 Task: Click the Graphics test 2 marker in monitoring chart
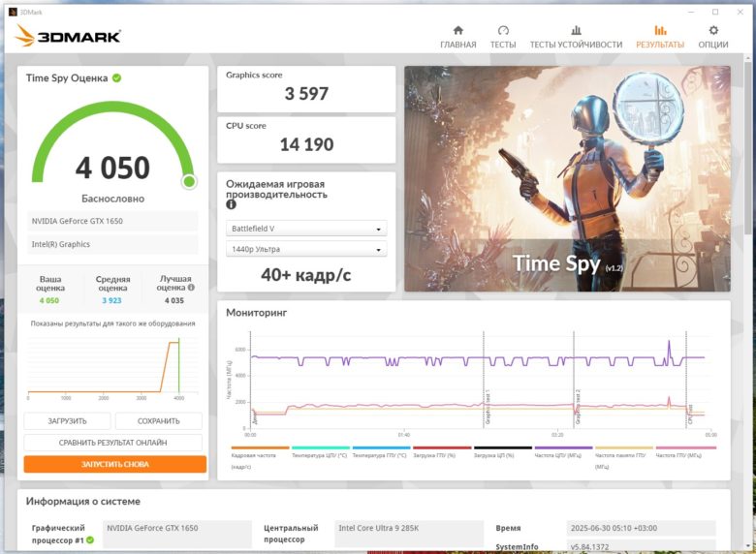point(578,406)
